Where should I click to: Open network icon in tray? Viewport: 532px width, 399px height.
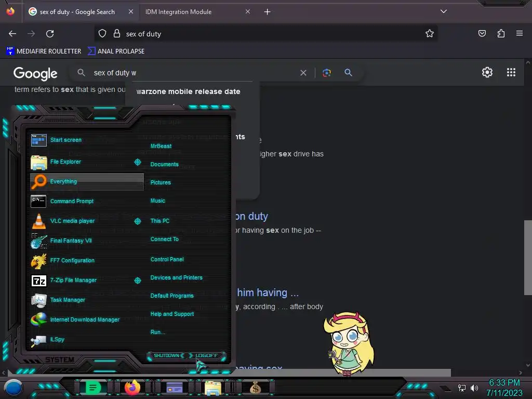[461, 388]
